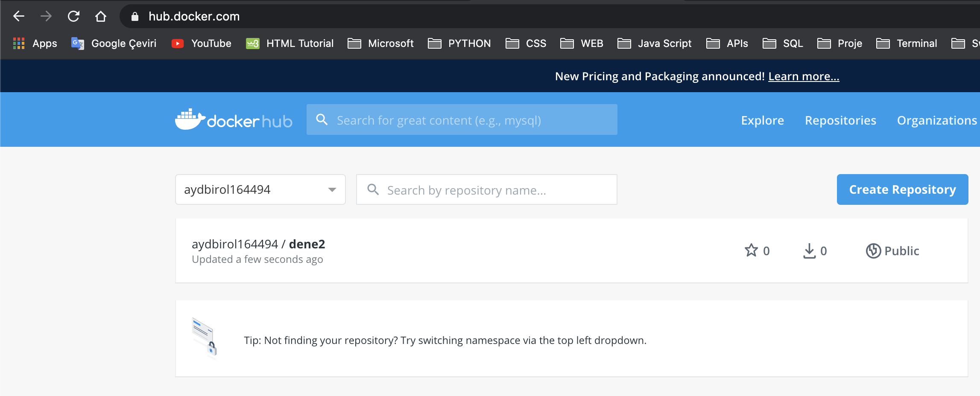Click the YouTube bookmark icon
The image size is (980, 396).
coord(178,44)
